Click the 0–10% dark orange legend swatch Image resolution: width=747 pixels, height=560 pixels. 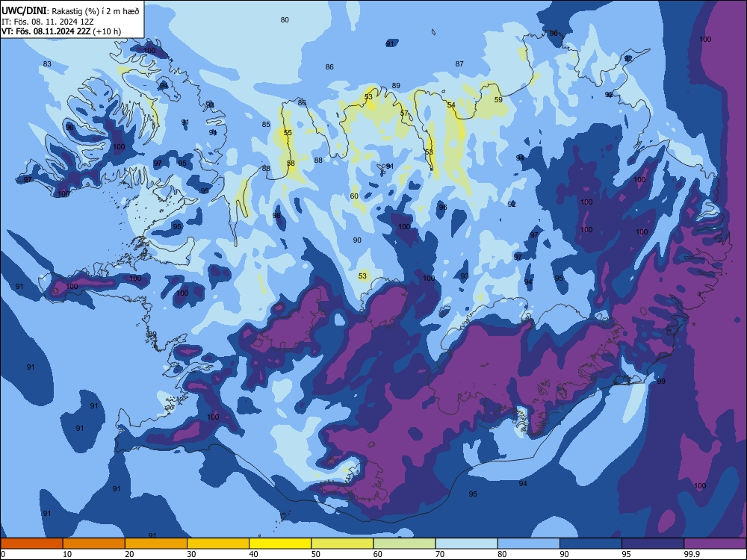(x=31, y=544)
